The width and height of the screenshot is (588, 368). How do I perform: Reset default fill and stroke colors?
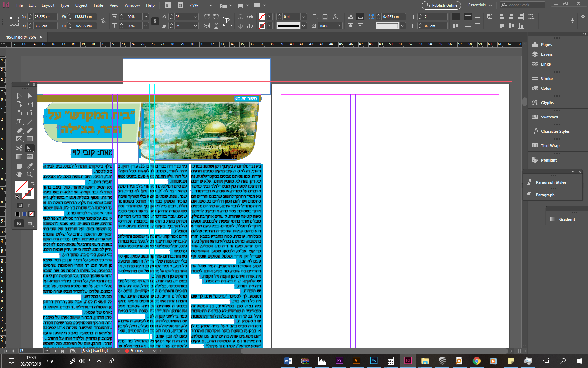click(x=17, y=197)
